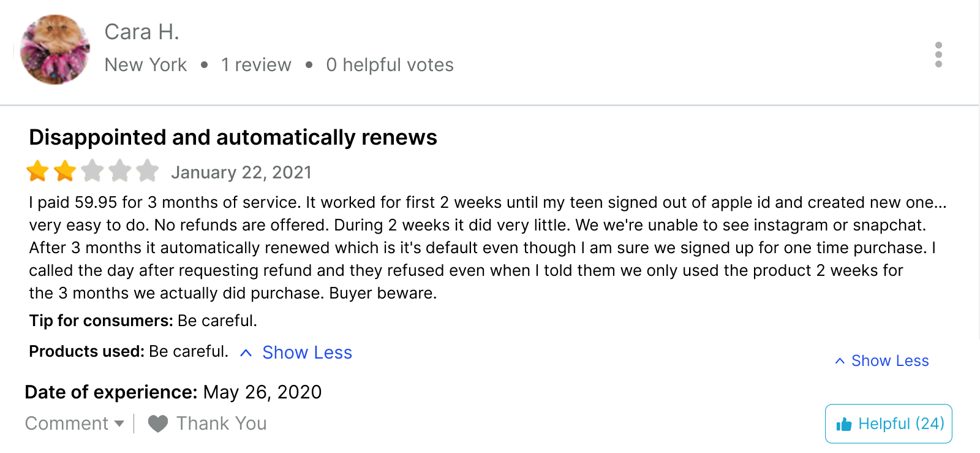The height and width of the screenshot is (453, 980).
Task: Click the chevron-up icon near Products used
Action: [246, 353]
